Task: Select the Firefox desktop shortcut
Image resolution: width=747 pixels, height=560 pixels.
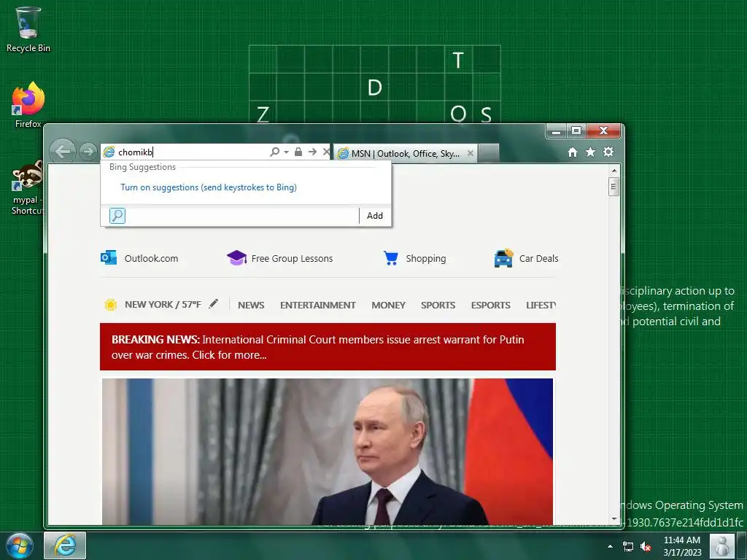Action: 28,105
